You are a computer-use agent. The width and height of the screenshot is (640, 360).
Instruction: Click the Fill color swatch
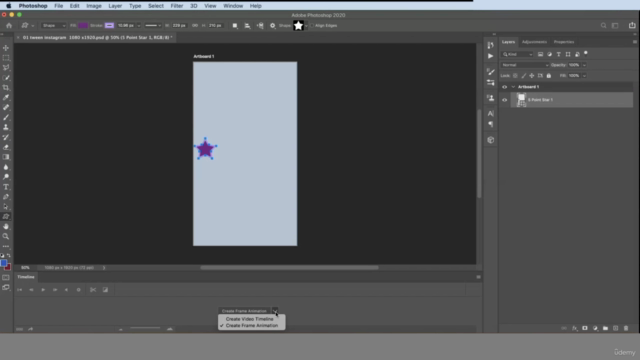[x=83, y=25]
